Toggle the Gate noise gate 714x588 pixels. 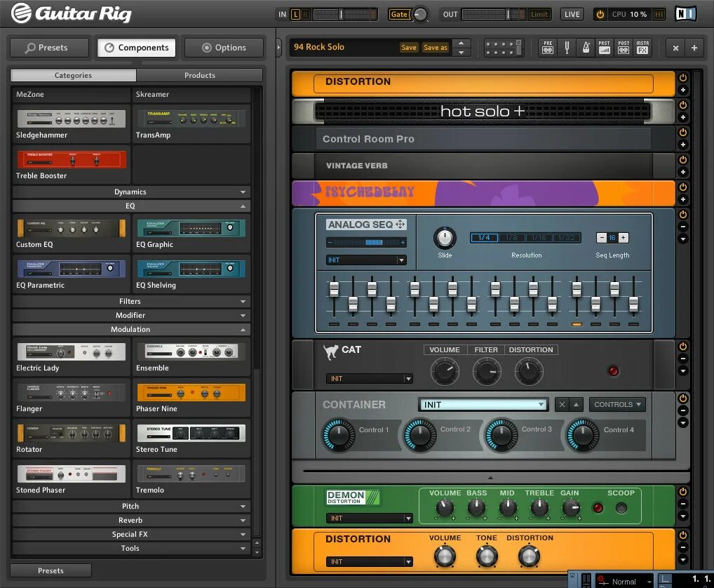pos(399,15)
